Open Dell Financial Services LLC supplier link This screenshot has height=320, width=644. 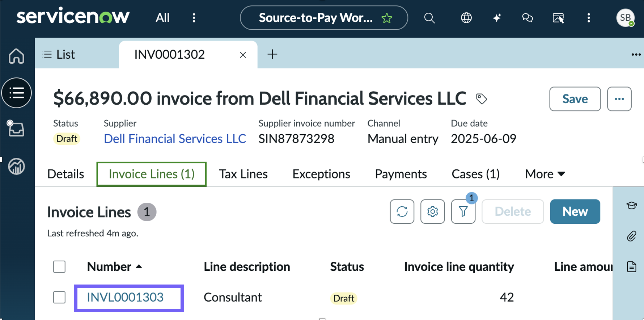coord(175,139)
